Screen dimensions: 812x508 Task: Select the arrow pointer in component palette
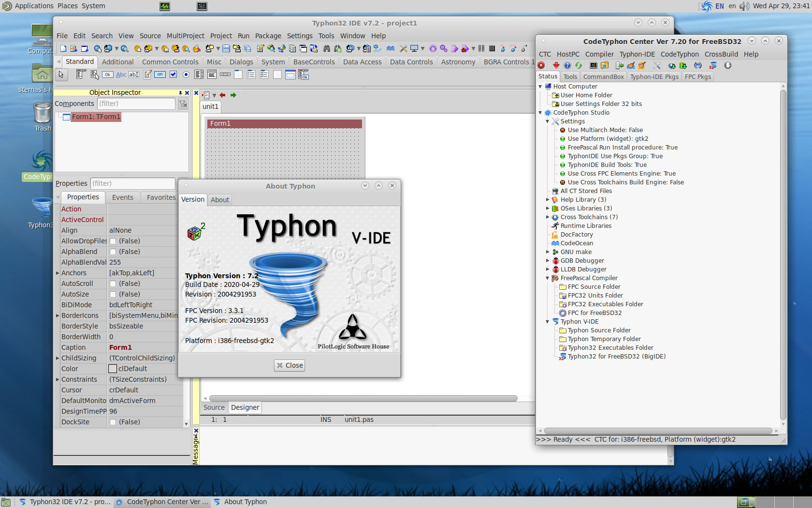click(x=61, y=75)
